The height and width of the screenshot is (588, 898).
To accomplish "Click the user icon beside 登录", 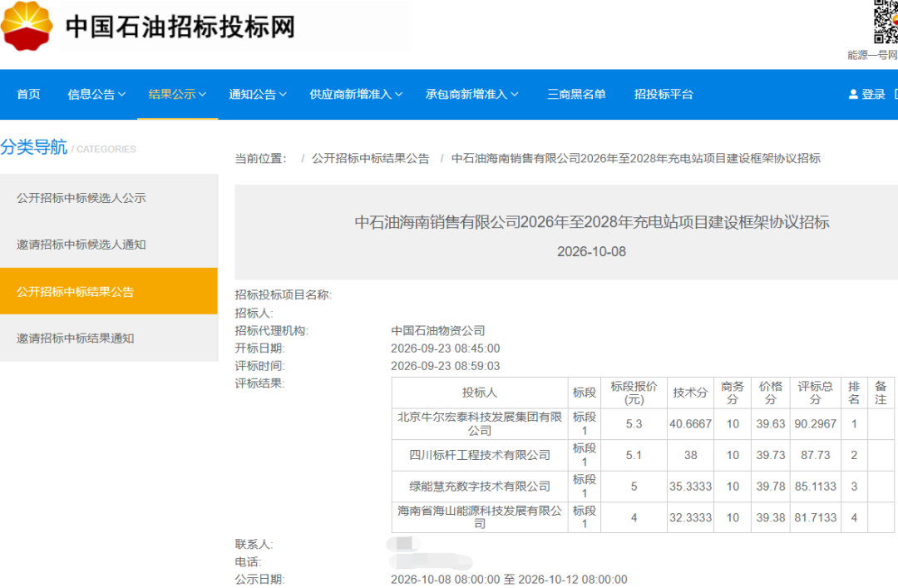I will point(853,95).
